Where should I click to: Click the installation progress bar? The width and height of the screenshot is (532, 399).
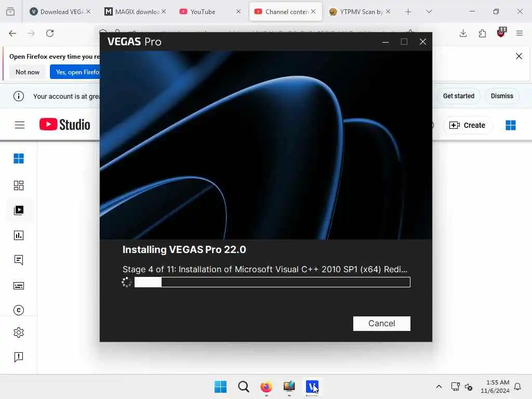point(272,282)
